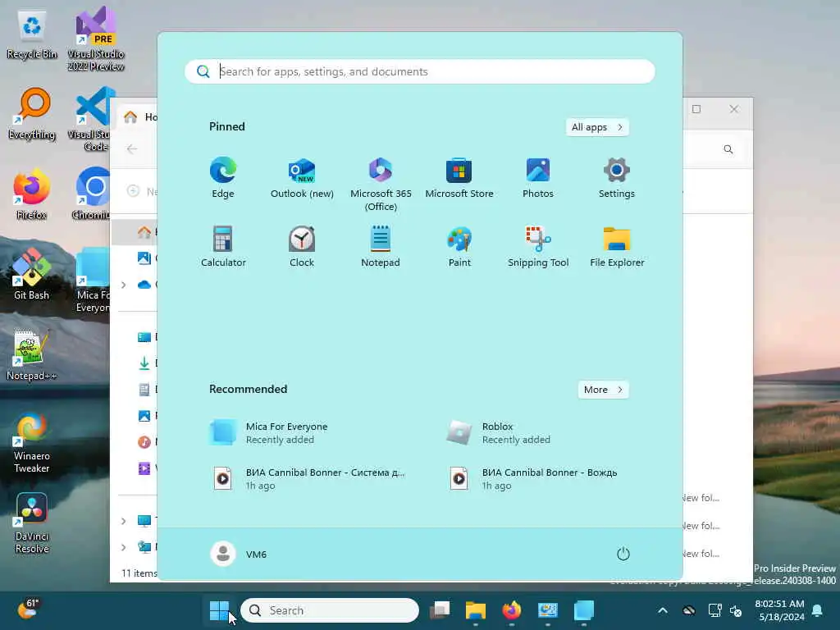Open File Explorer pinned app
The image size is (840, 630).
click(x=617, y=246)
